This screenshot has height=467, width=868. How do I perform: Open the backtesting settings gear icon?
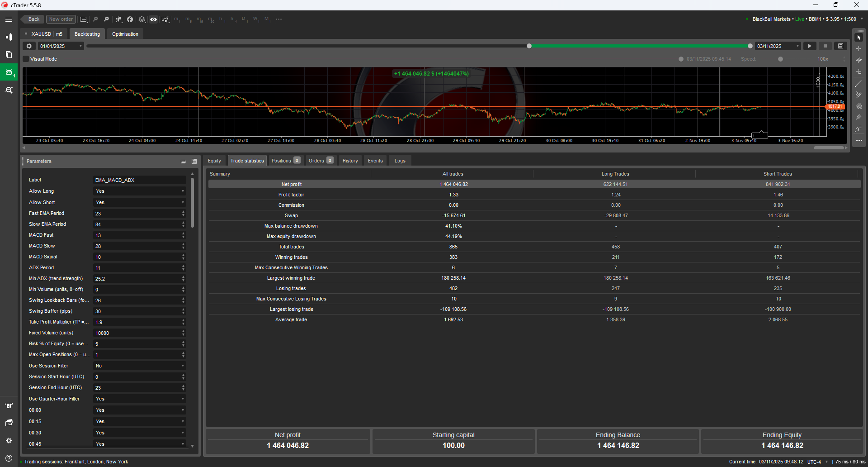(28, 46)
